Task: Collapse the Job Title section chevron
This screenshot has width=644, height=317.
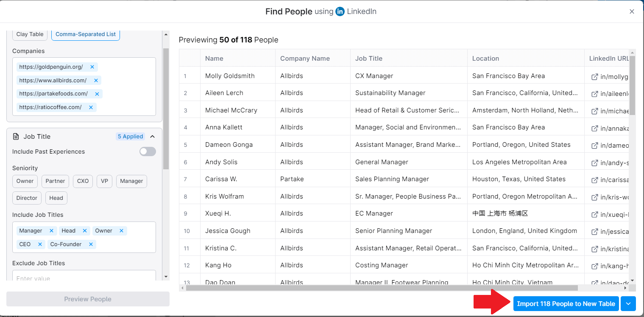Action: coord(153,137)
